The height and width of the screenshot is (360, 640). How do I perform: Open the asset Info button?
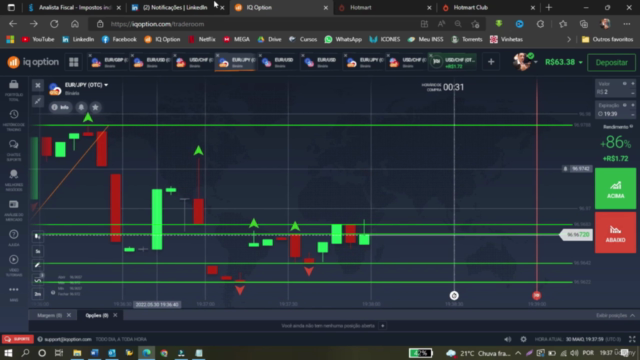tap(60, 107)
